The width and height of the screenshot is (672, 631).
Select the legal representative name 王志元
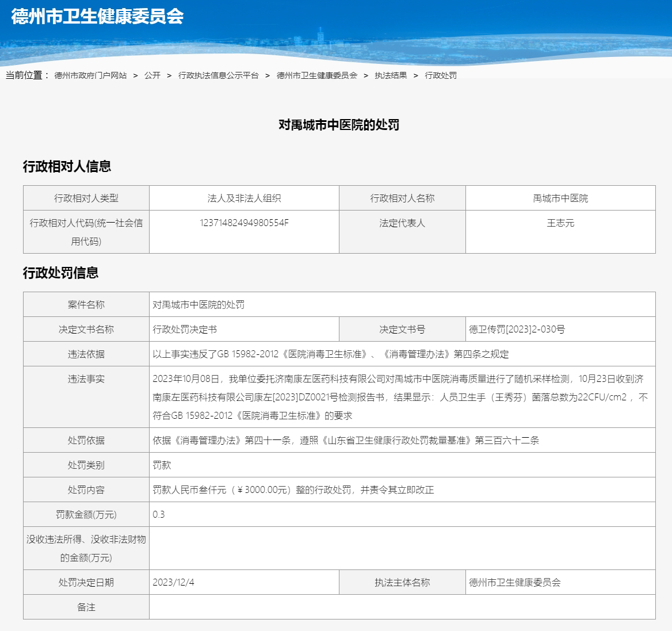[x=560, y=223]
